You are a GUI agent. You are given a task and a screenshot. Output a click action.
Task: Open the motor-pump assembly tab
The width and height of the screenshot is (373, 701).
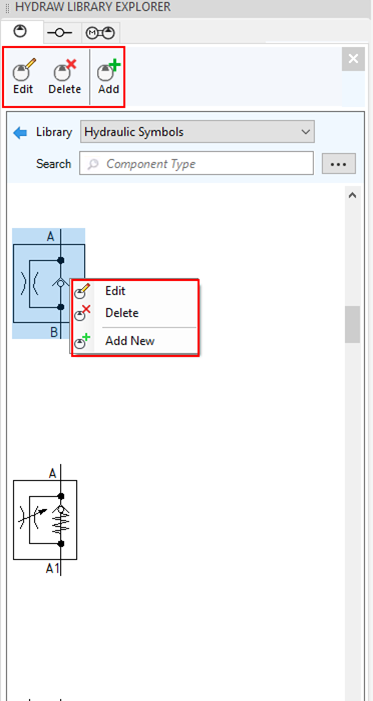click(x=100, y=33)
